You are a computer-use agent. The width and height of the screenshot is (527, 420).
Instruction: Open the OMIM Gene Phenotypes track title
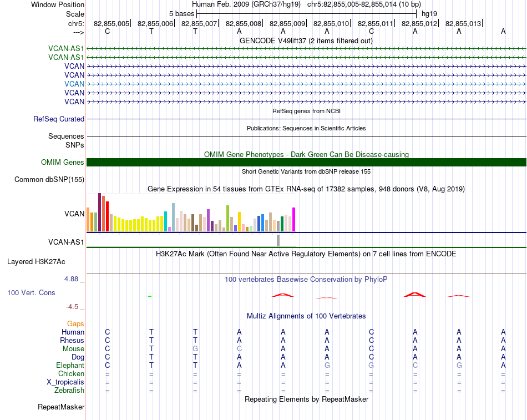click(x=306, y=154)
